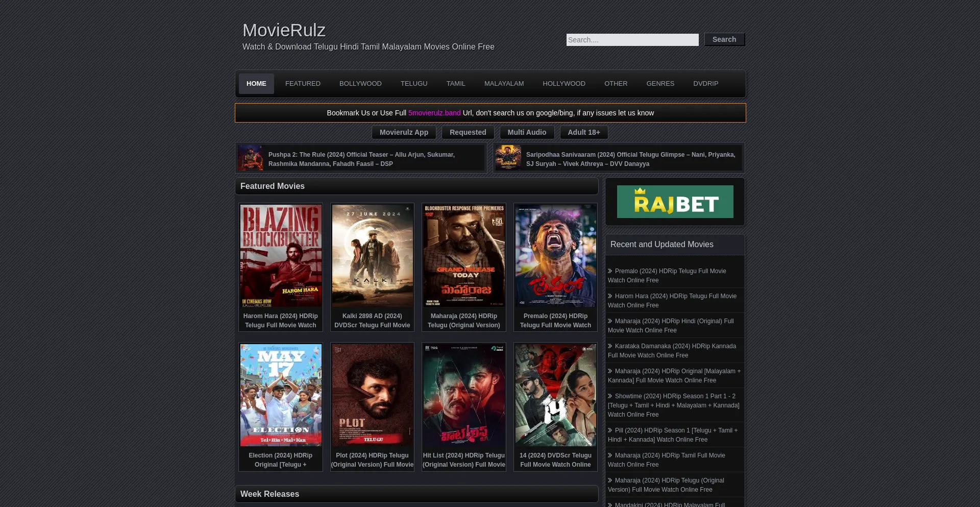The image size is (980, 507).
Task: Focus the Search input field
Action: [632, 40]
